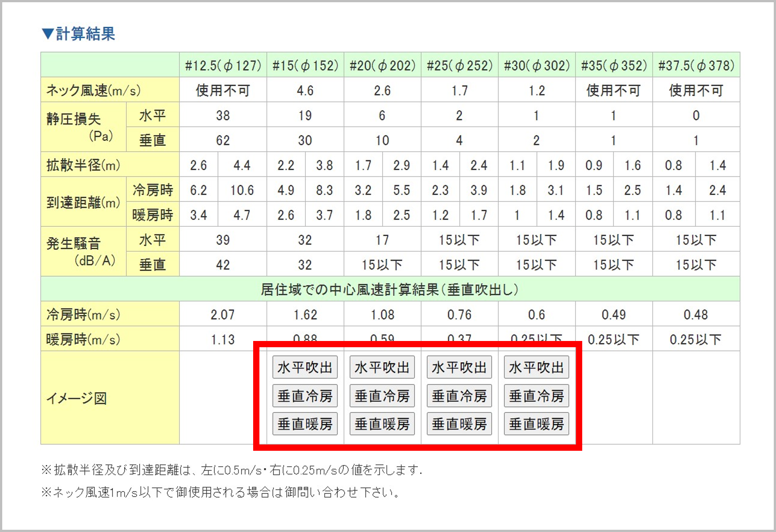
Task: Click the #12.5(φ127) column header
Action: 223,66
